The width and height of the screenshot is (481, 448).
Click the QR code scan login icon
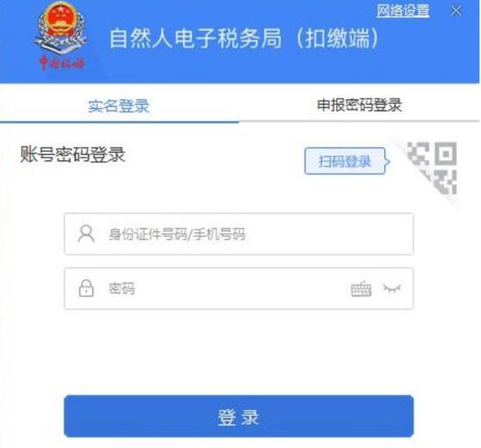tap(433, 168)
